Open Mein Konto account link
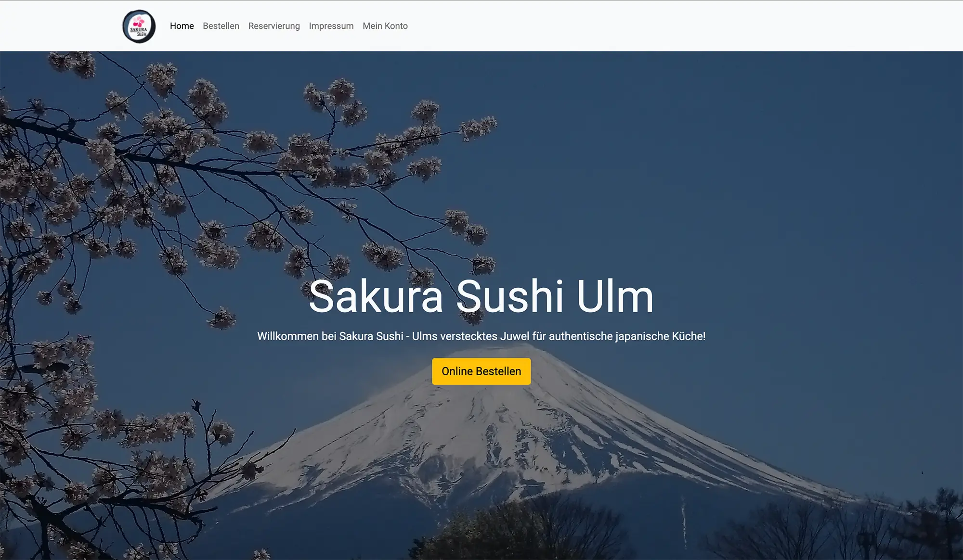The width and height of the screenshot is (963, 560). click(x=385, y=26)
